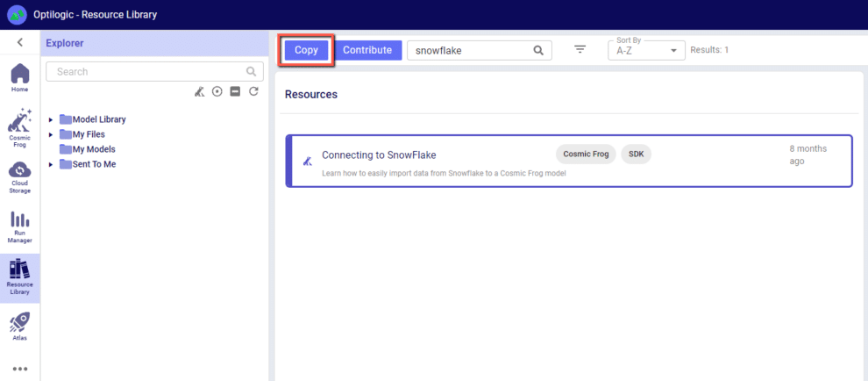Screen dimensions: 868x381
Task: Show more apps via the ellipsis
Action: pyautogui.click(x=20, y=368)
